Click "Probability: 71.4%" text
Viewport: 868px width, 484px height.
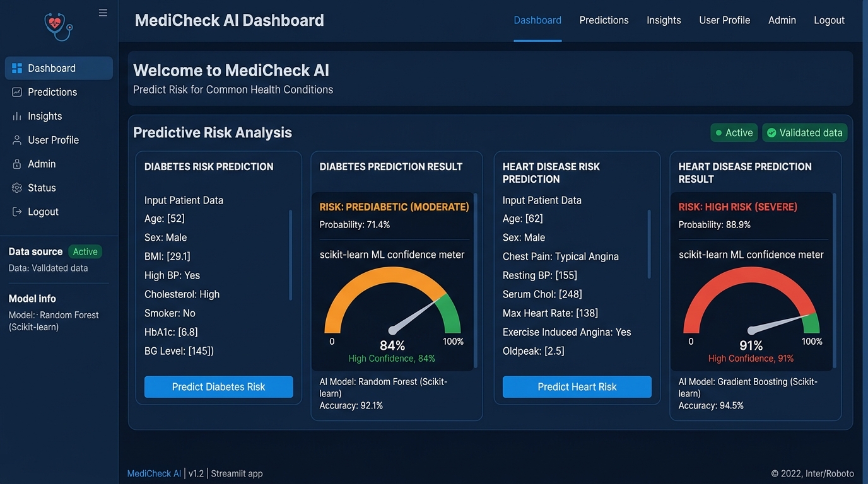coord(355,225)
